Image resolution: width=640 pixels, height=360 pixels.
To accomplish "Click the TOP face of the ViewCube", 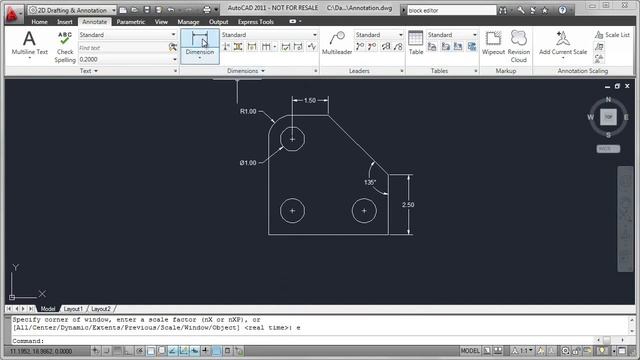I will [x=608, y=117].
